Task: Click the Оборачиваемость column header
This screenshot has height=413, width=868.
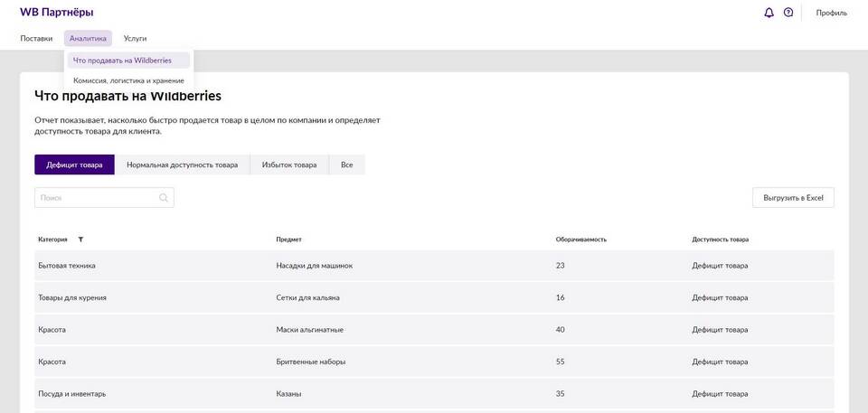Action: 581,239
